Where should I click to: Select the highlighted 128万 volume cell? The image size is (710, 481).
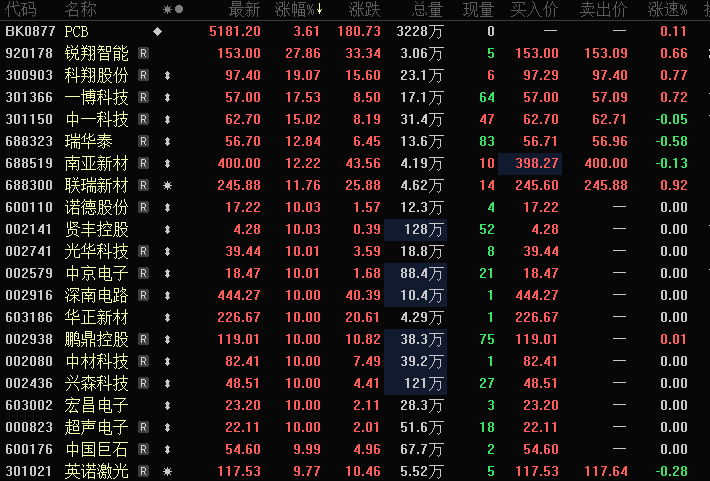[415, 230]
